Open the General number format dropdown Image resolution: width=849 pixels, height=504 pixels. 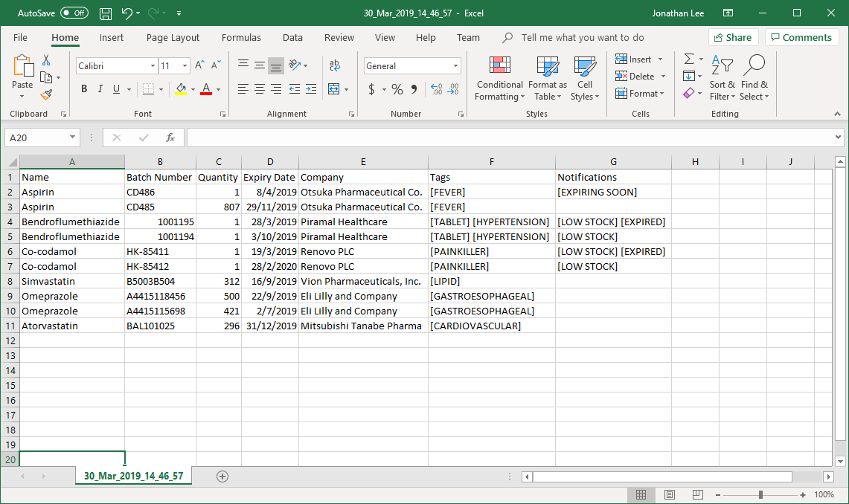coord(456,66)
